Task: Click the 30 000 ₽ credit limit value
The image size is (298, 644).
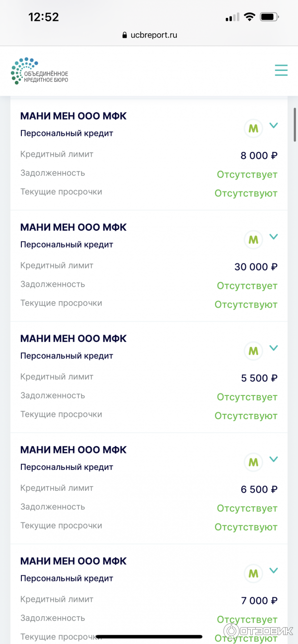Action: 256,267
